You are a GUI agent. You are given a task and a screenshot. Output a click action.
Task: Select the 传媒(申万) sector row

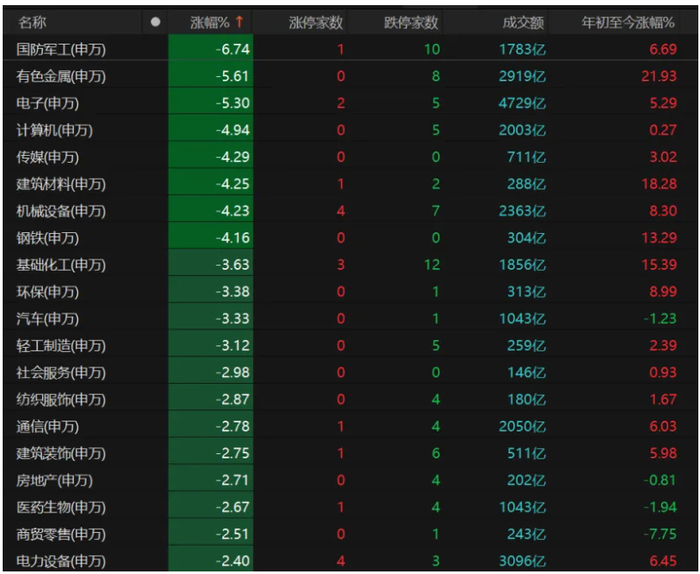(x=350, y=157)
